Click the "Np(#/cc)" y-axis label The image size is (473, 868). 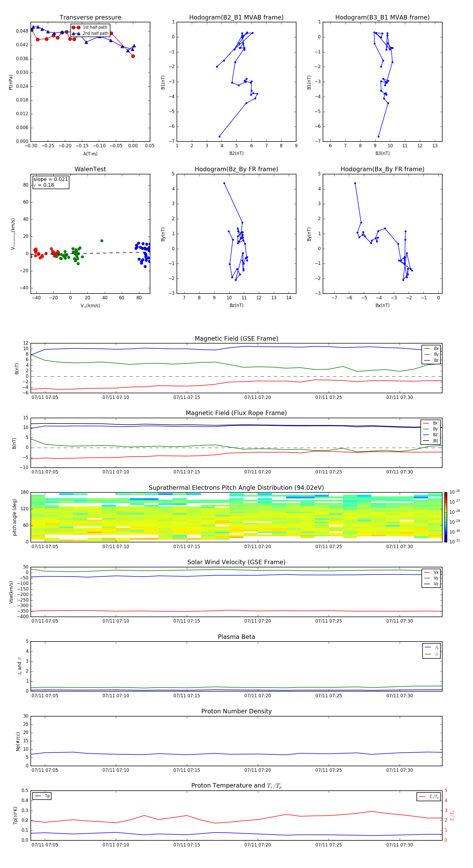(x=18, y=741)
